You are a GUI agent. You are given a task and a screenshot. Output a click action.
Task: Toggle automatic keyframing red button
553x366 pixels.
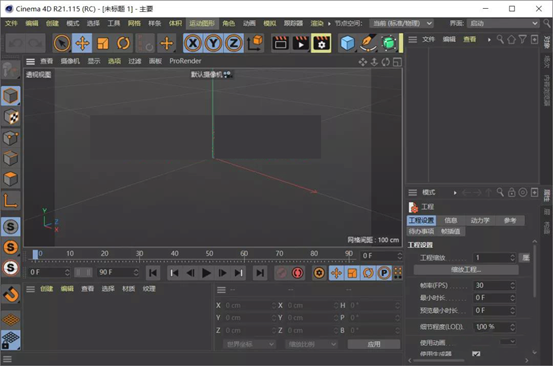pyautogui.click(x=297, y=273)
